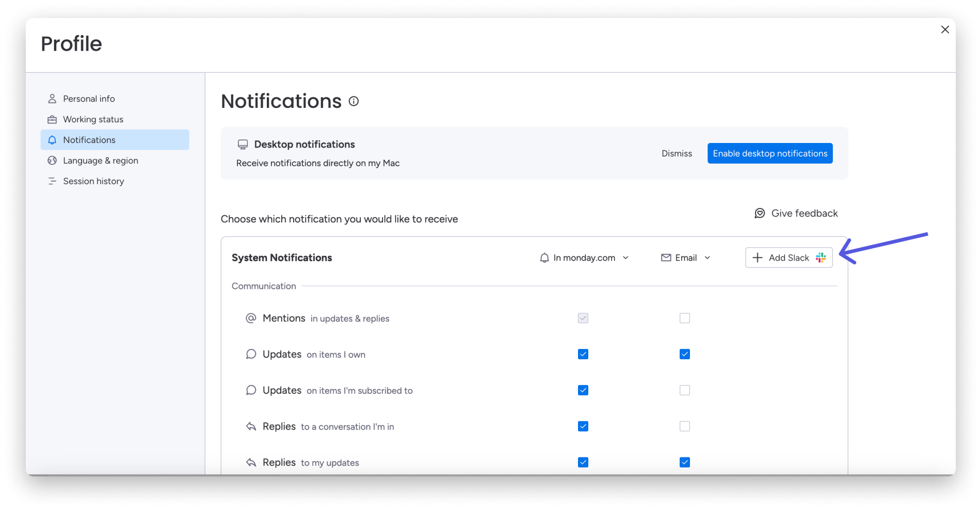Uncheck Replies to my updates in monday.com
The width and height of the screenshot is (980, 510).
[x=583, y=463]
